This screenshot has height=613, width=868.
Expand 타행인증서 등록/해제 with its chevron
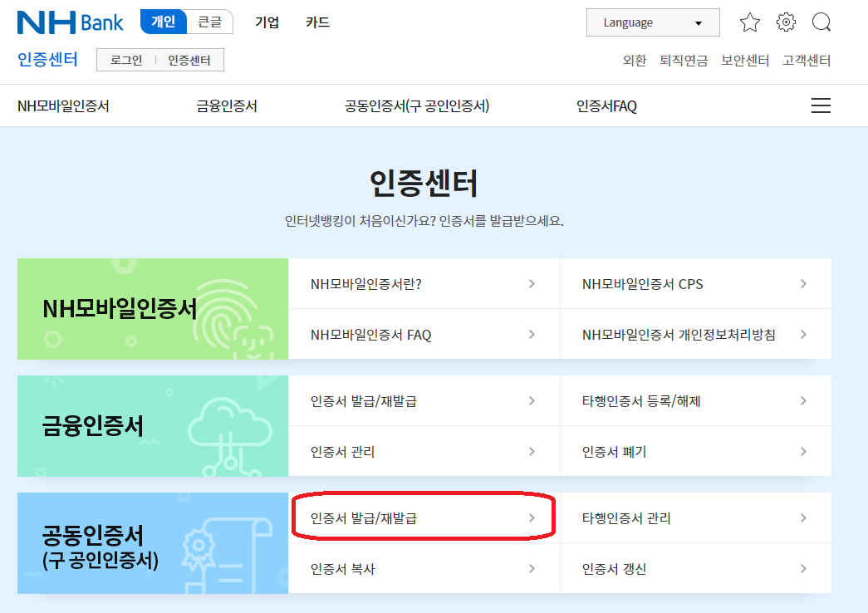click(802, 400)
